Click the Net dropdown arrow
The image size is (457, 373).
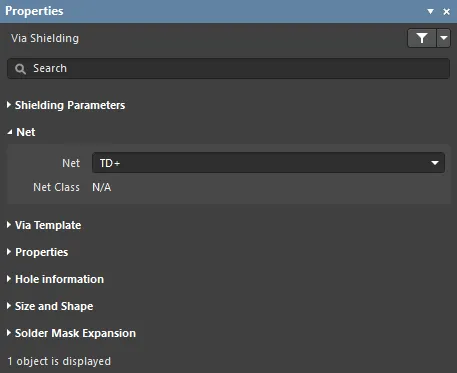pos(435,163)
